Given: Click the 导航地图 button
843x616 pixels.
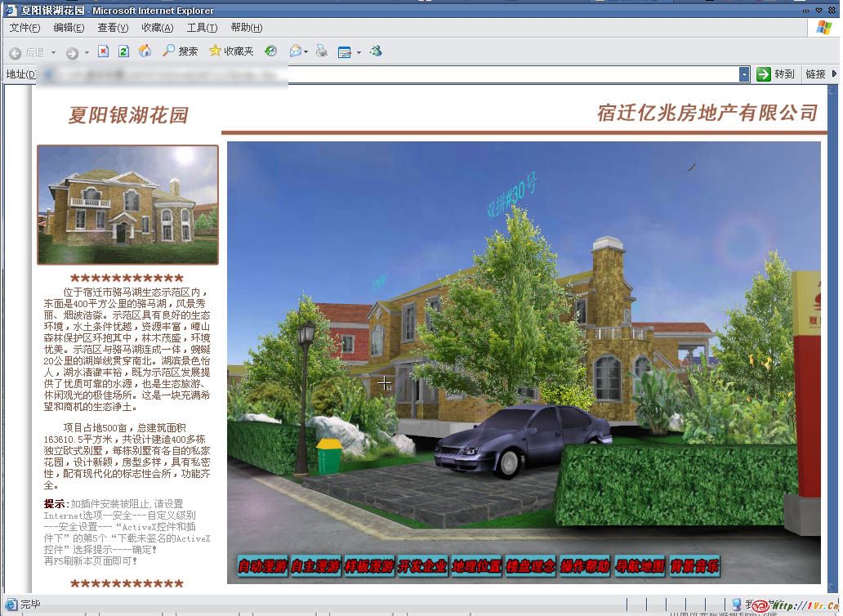Looking at the screenshot, I should (x=640, y=566).
